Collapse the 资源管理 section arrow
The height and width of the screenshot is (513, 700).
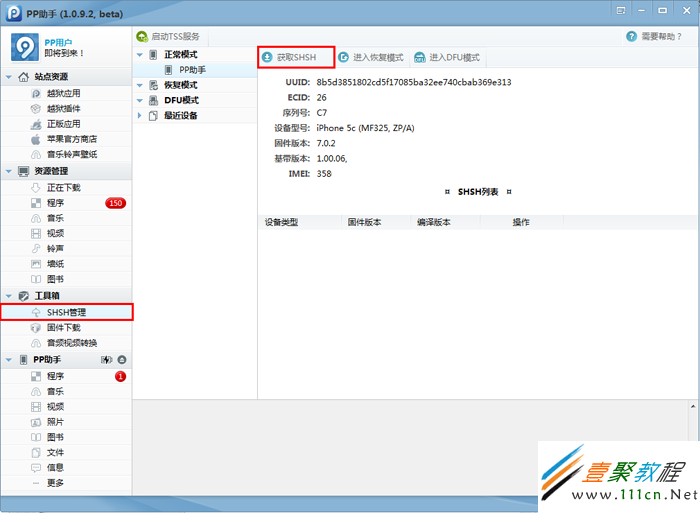[8, 171]
